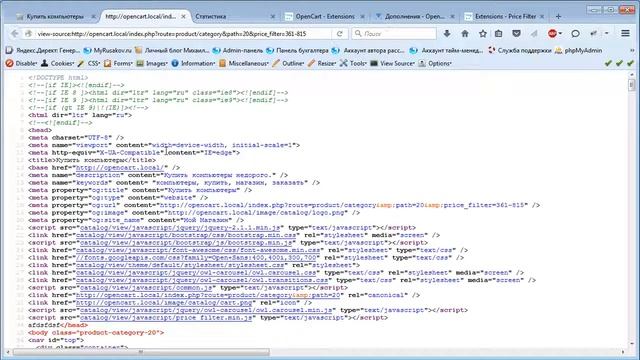Image resolution: width=640 pixels, height=360 pixels.
Task: Go back with the browser back arrow
Action: click(x=15, y=33)
